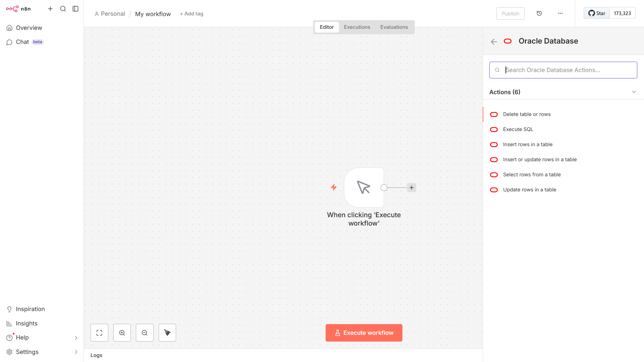Viewport: 644px width, 362px height.
Task: Choose the Execute SQL action
Action: click(518, 129)
